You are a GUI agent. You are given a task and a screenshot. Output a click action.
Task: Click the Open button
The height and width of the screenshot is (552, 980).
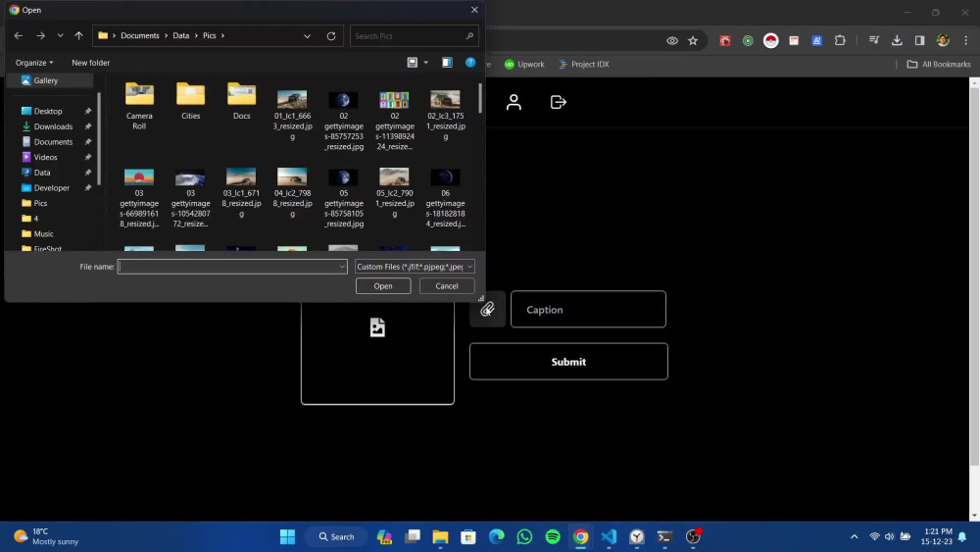click(383, 286)
